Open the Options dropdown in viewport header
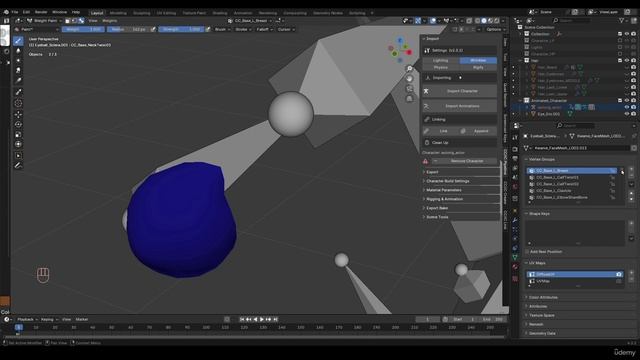 [x=496, y=29]
